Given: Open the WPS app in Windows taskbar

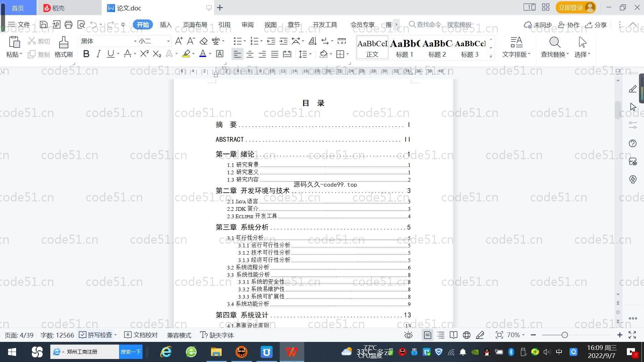Looking at the screenshot, I should tap(291, 352).
